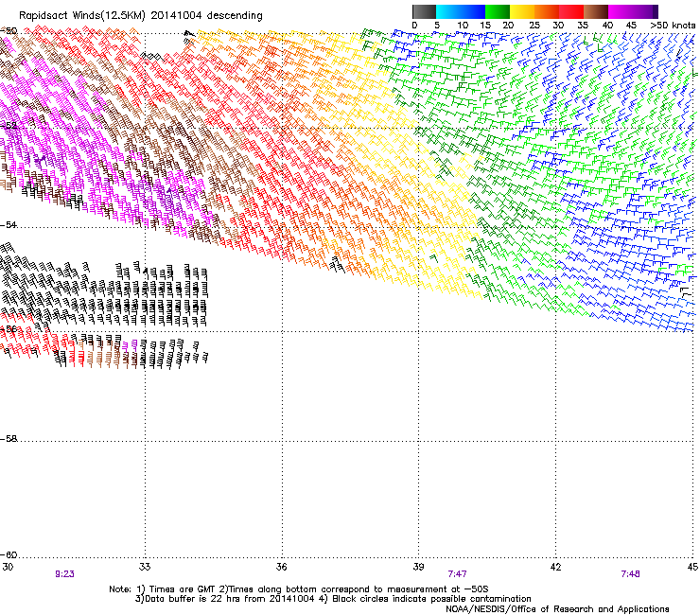Click the longitude label '33'
700x615 pixels.
coord(145,567)
